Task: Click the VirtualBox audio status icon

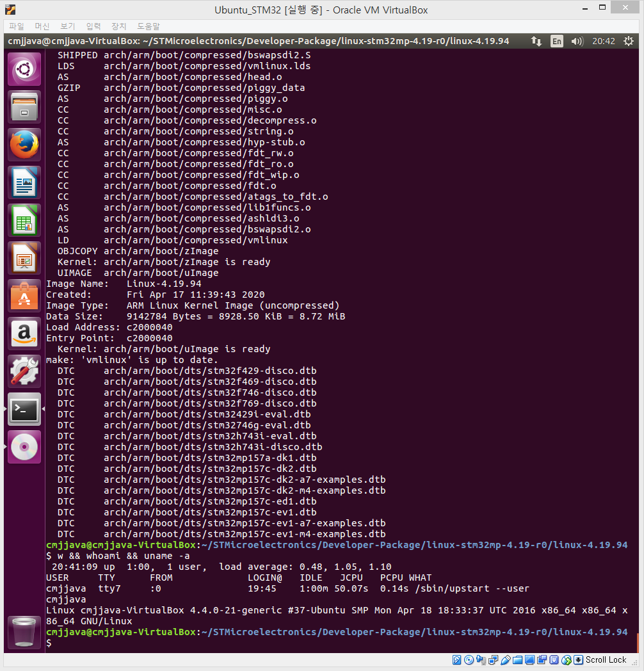Action: tap(481, 660)
